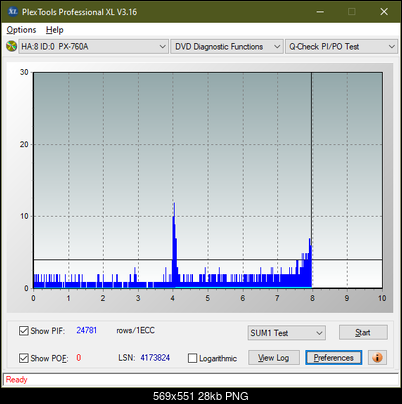Toggle the Show PIF checkbox
The height and width of the screenshot is (404, 402).
(x=24, y=331)
